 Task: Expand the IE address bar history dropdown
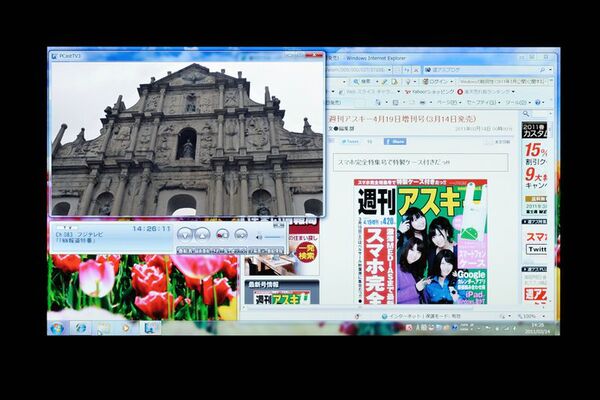[390, 70]
